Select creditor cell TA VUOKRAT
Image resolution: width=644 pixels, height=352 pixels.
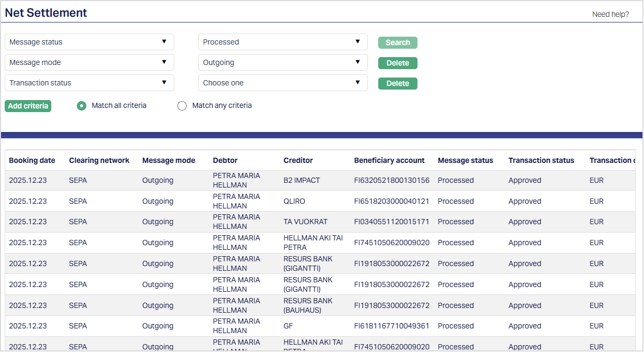point(306,222)
